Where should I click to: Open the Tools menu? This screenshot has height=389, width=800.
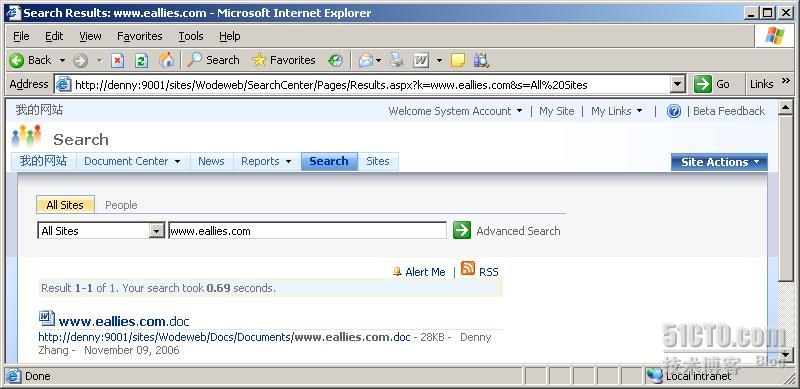pyautogui.click(x=191, y=36)
